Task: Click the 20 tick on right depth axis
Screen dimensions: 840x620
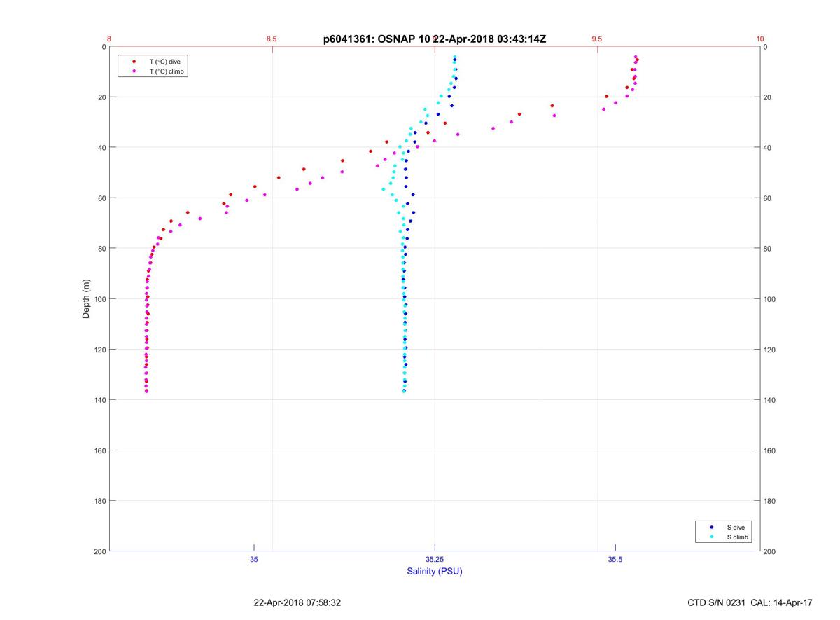Action: point(767,97)
